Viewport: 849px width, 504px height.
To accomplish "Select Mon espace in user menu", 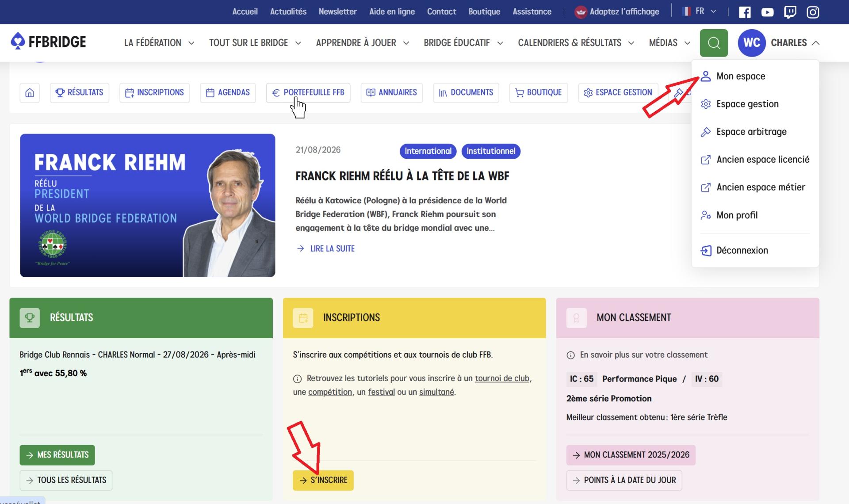I will [x=741, y=76].
